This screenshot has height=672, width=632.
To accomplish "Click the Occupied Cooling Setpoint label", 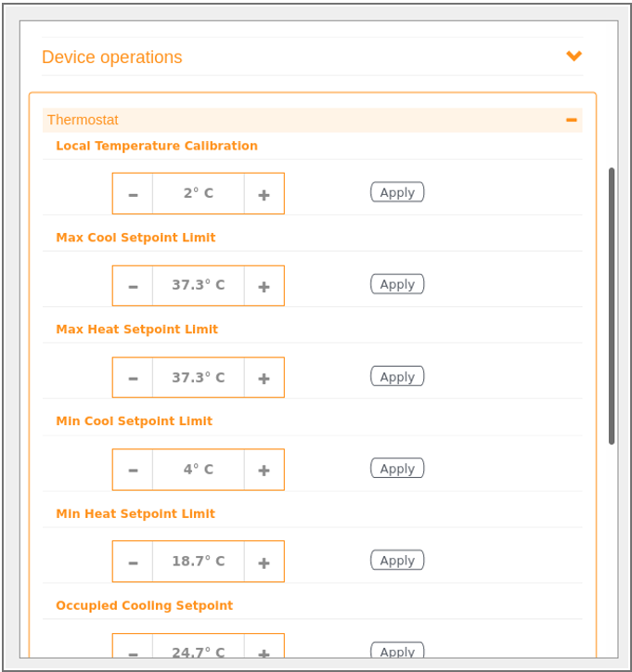I will click(x=145, y=605).
